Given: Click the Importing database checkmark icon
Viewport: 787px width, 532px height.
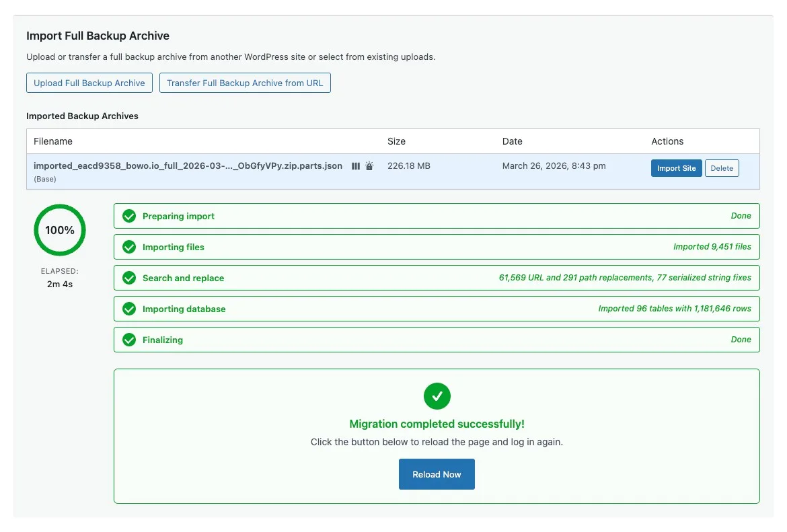Looking at the screenshot, I should [x=129, y=309].
